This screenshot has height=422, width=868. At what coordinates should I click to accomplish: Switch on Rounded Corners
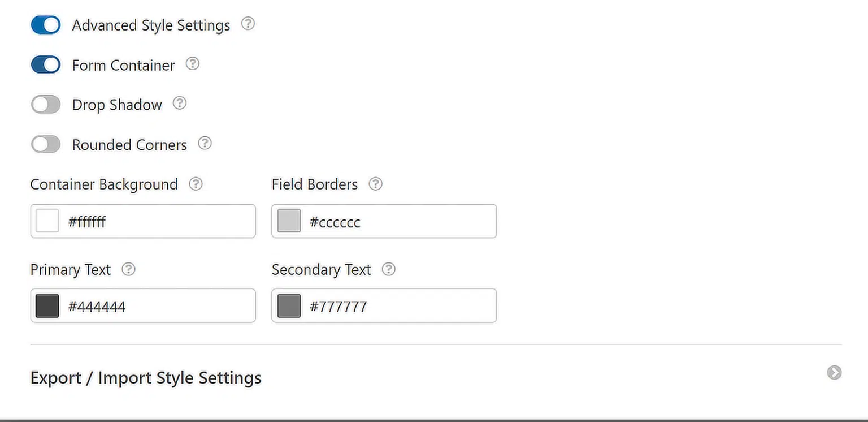point(46,144)
